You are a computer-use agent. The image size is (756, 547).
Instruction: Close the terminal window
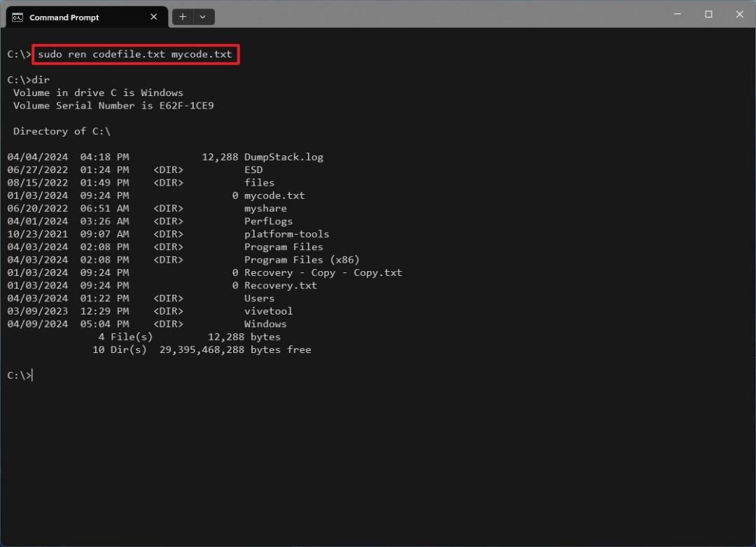[x=740, y=14]
